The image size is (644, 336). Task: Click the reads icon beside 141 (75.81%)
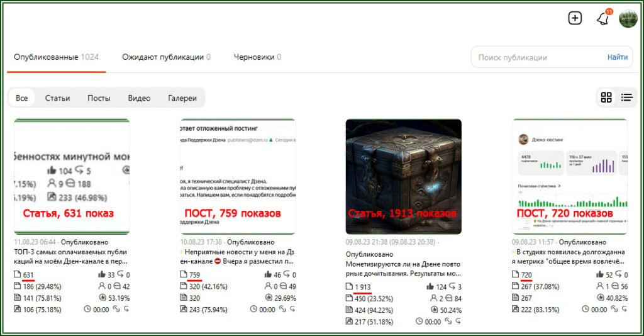click(x=17, y=298)
